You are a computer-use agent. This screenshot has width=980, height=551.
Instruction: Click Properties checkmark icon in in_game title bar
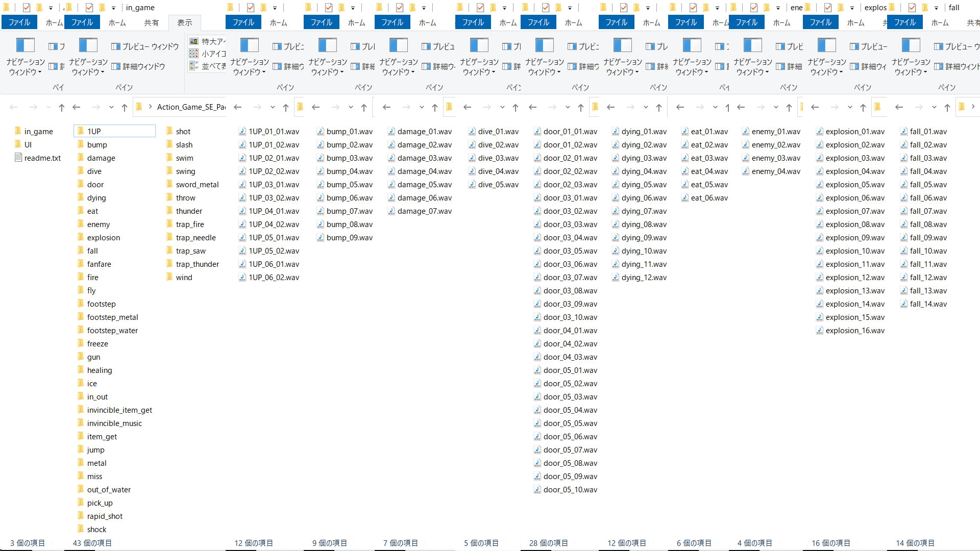(89, 8)
